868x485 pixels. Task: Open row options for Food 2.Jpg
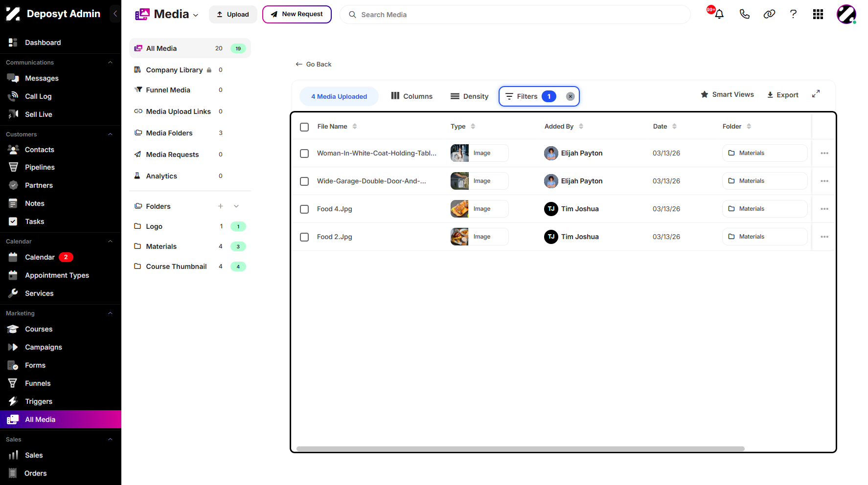pyautogui.click(x=824, y=237)
